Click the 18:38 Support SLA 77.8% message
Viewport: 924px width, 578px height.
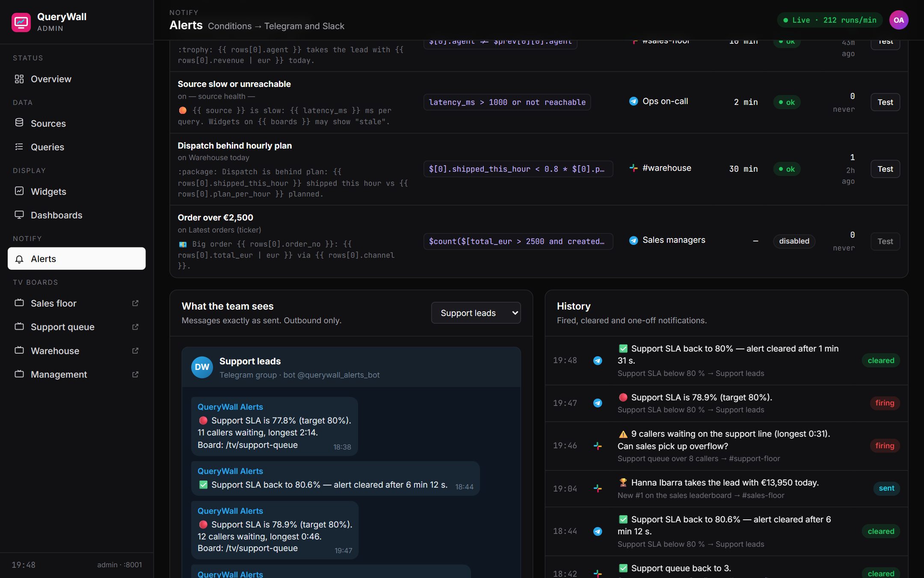(274, 426)
